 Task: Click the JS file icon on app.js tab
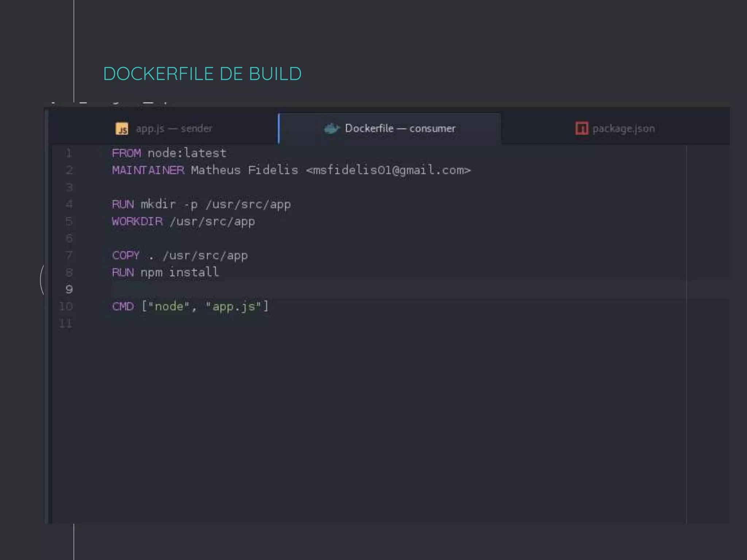tap(122, 129)
